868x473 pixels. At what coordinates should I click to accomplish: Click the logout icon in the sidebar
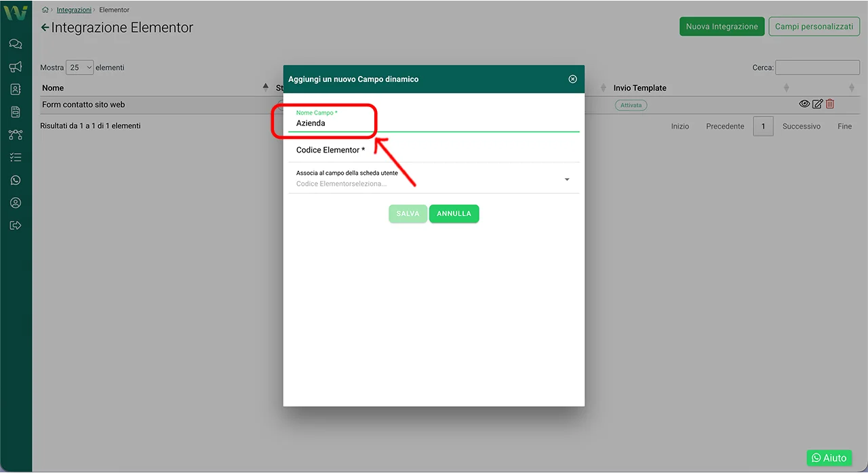tap(16, 226)
